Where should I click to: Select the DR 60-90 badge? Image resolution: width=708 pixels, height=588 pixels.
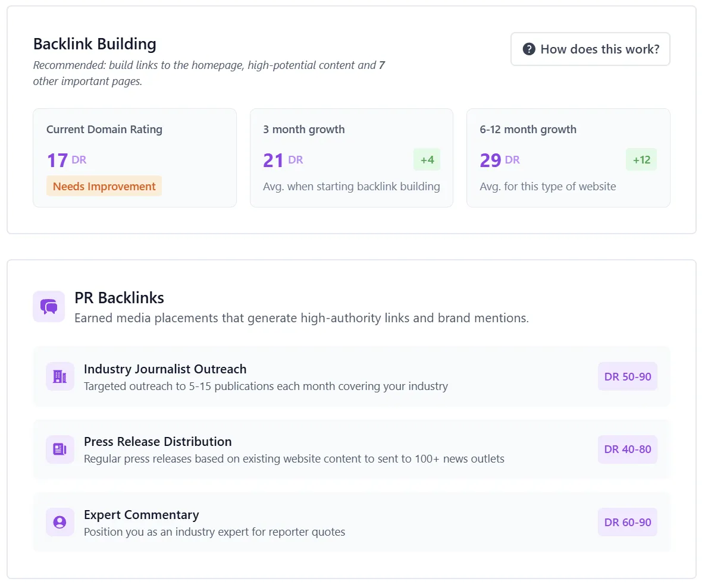pyautogui.click(x=628, y=522)
